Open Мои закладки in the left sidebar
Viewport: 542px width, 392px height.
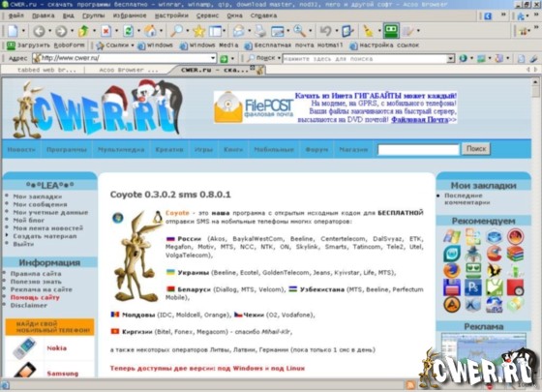(38, 196)
